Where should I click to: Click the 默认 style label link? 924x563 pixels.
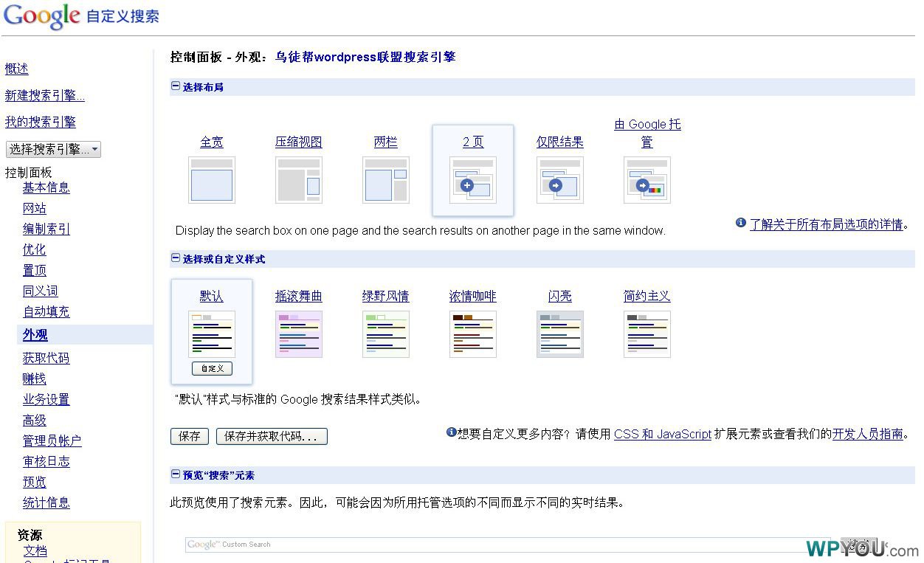[x=212, y=296]
